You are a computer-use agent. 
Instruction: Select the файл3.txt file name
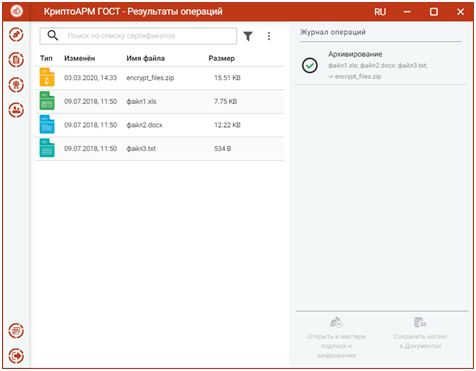(141, 148)
